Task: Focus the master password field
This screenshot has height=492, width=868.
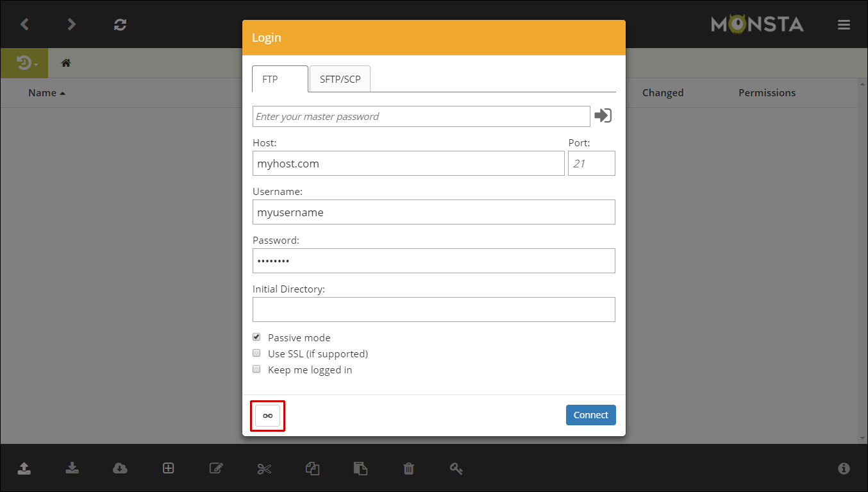Action: coord(421,116)
